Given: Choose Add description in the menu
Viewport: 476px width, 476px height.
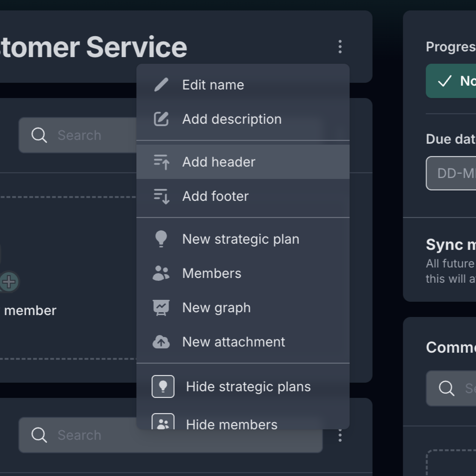Looking at the screenshot, I should tap(243, 119).
